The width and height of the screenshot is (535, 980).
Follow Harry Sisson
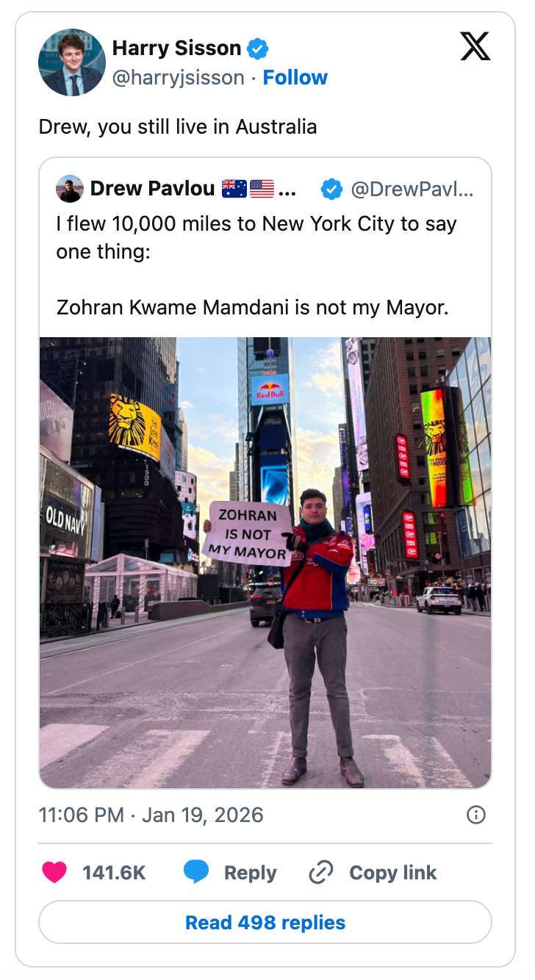295,78
